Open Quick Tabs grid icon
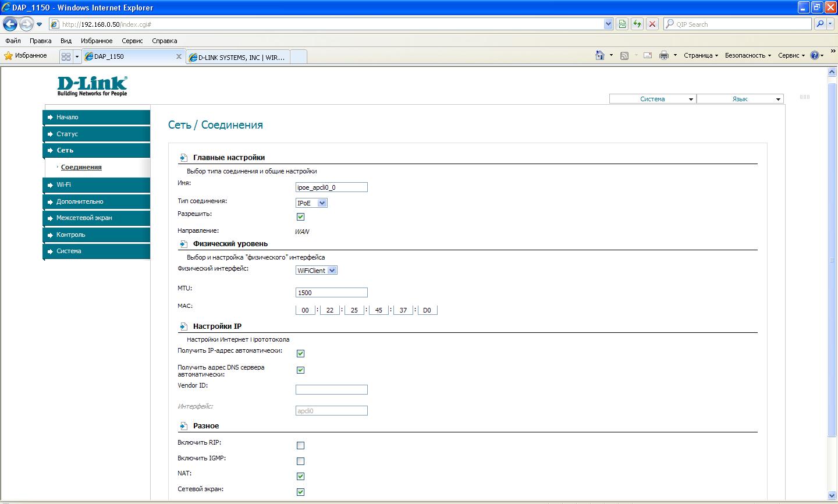The width and height of the screenshot is (838, 504). pos(66,56)
